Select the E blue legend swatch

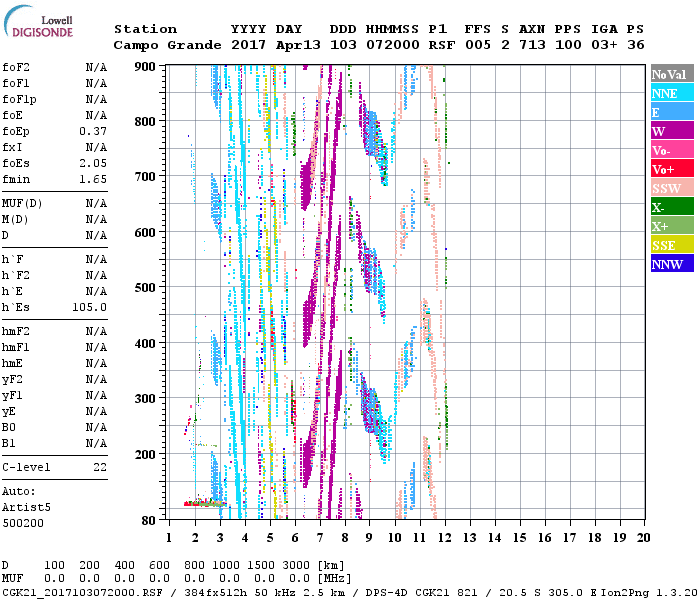[672, 112]
